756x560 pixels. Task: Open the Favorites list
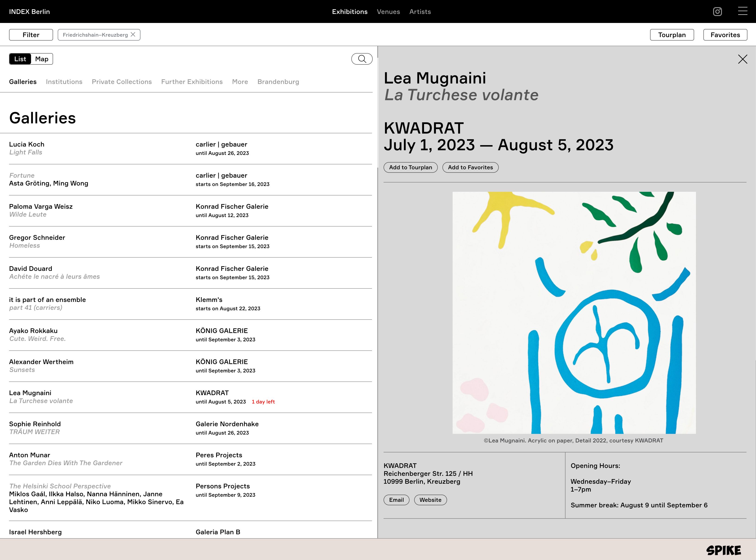(x=725, y=35)
